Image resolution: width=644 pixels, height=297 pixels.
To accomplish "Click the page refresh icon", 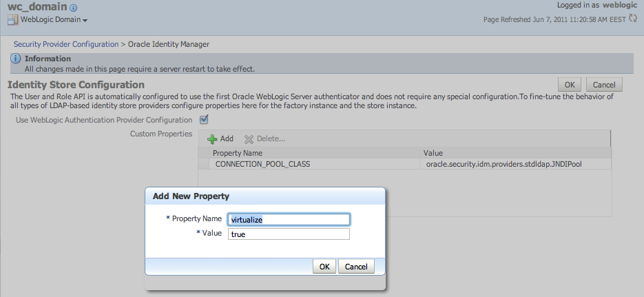I will 633,19.
